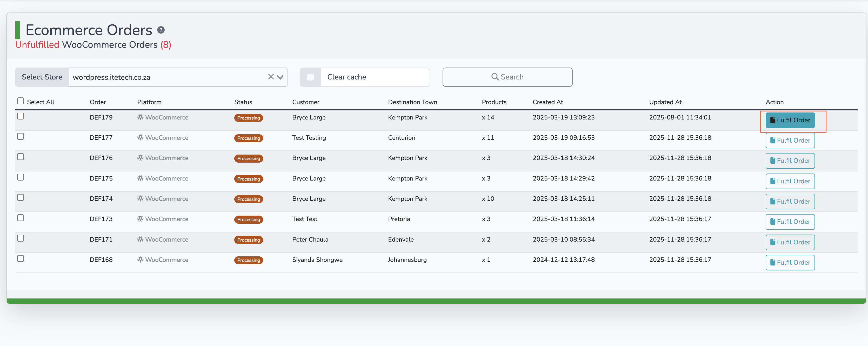Click the WordPress icon in the DEF168 row
Viewport: 868px width, 346px height.
coord(140,259)
